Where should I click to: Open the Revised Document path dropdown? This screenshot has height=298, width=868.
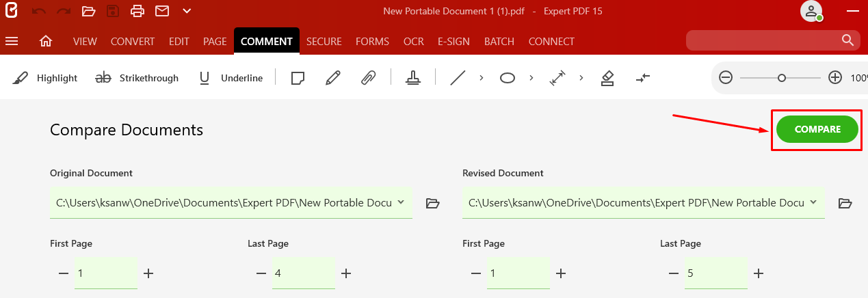click(813, 202)
